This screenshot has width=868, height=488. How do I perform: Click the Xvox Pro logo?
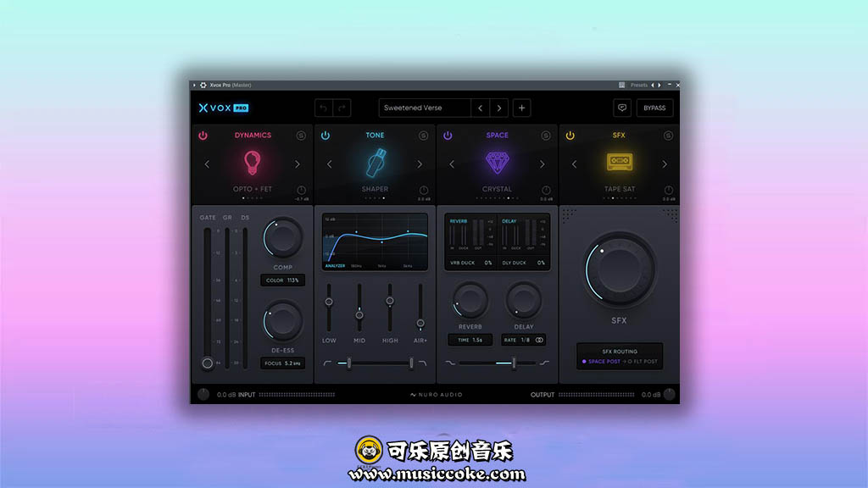pos(224,108)
